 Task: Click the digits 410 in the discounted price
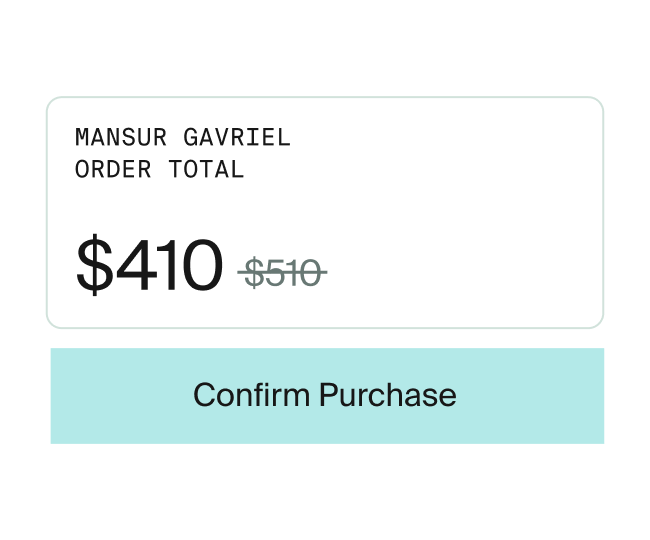(170, 265)
